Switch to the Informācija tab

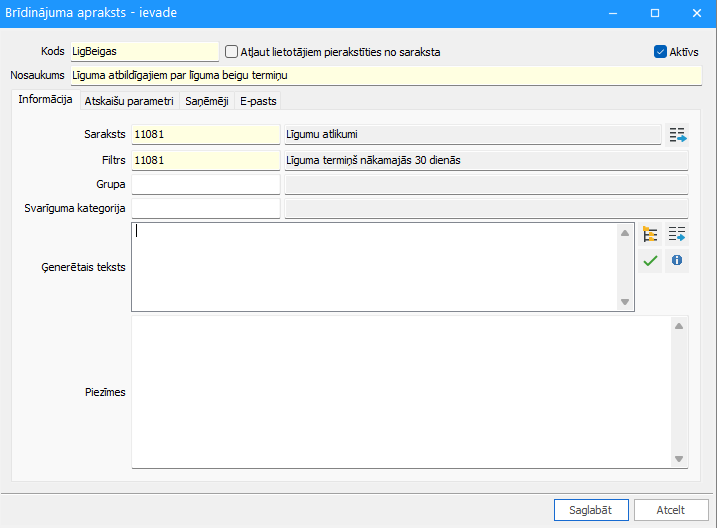(45, 100)
